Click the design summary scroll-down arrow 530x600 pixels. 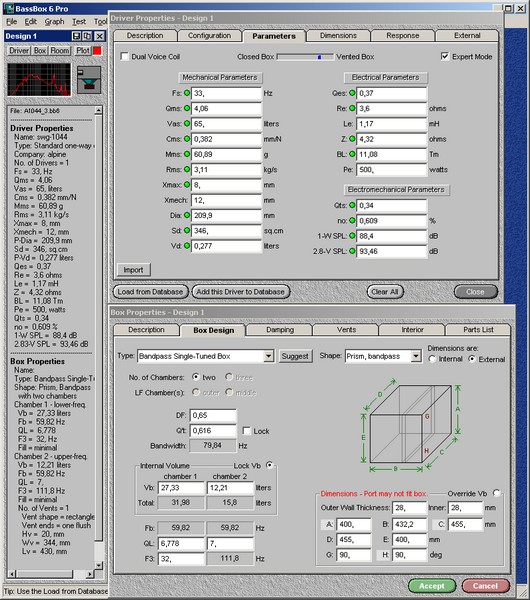pos(99,565)
